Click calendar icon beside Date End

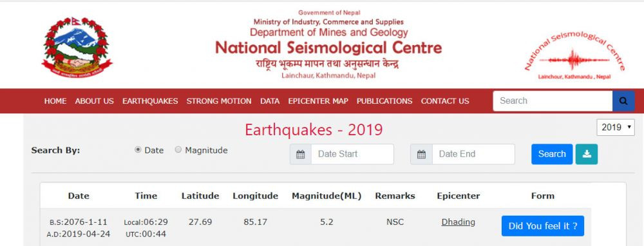tap(421, 155)
